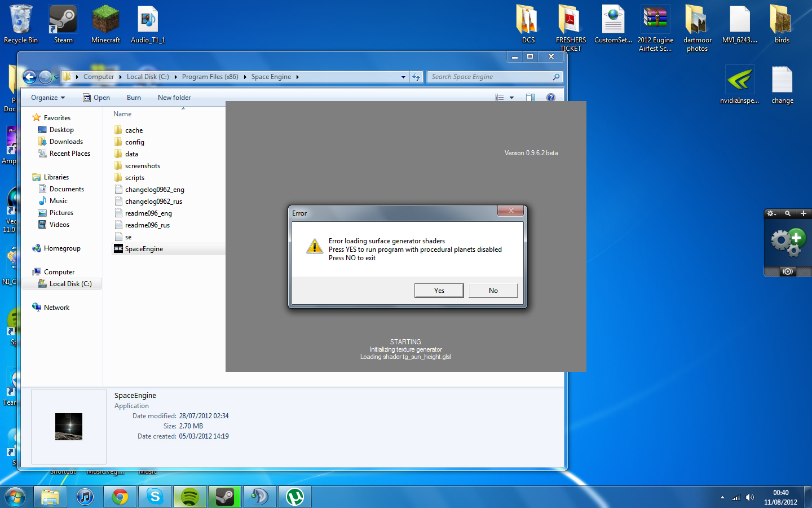Screen dimensions: 812x508
Task: Click the Search Space Engine field
Action: tap(489, 77)
